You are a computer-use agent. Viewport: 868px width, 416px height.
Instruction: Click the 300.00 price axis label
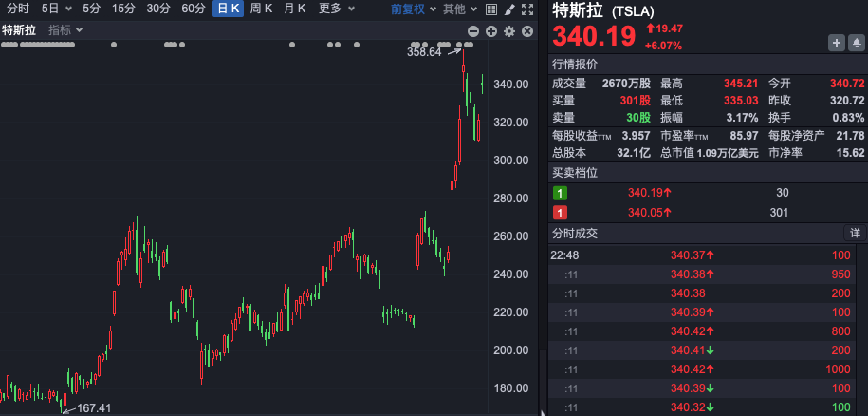click(x=512, y=161)
